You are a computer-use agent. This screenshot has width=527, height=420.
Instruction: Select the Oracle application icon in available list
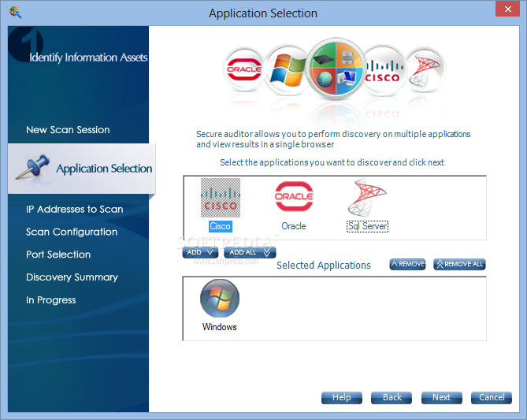tap(294, 196)
